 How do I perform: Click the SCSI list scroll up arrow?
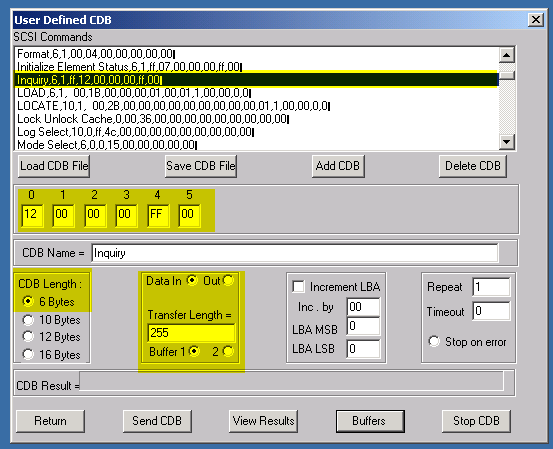pos(507,55)
